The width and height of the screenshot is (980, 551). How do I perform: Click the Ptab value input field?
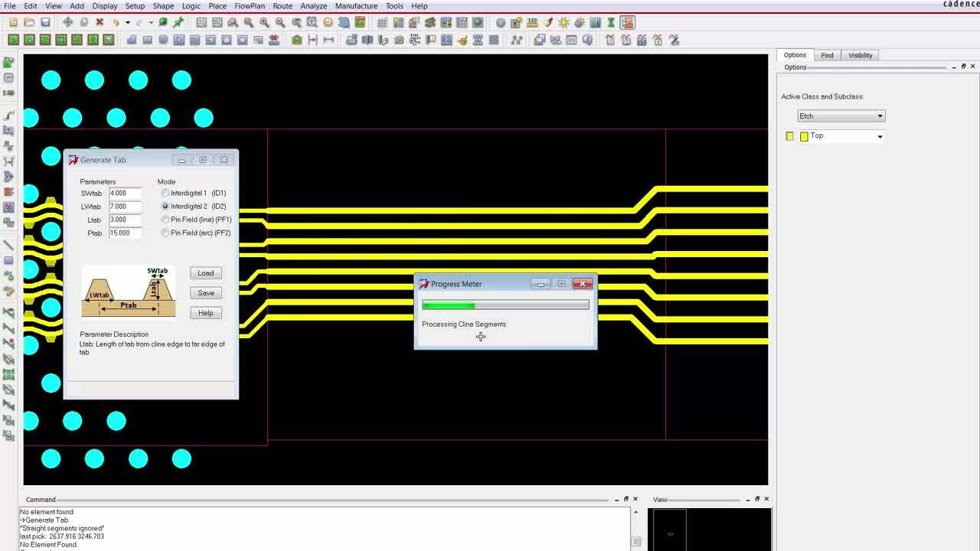125,233
